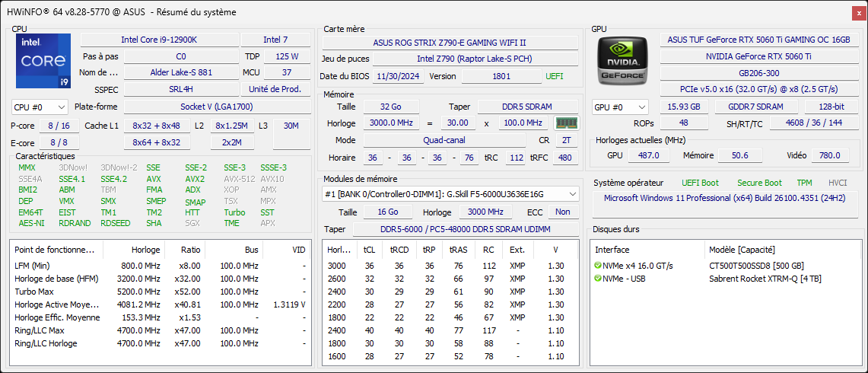This screenshot has width=868, height=373.
Task: Select the Horloge Effic. Moyenne row
Action: click(160, 317)
